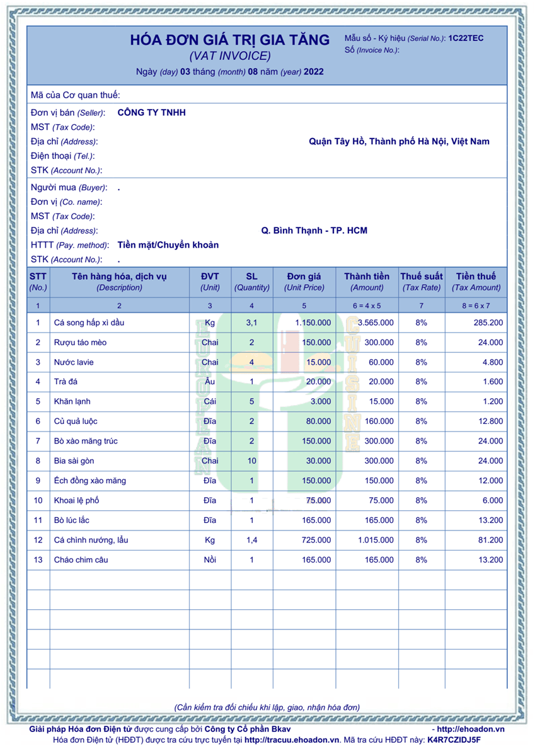Select the Cháo chim câu item row
Screen dimensions: 535x756
pyautogui.click(x=81, y=560)
